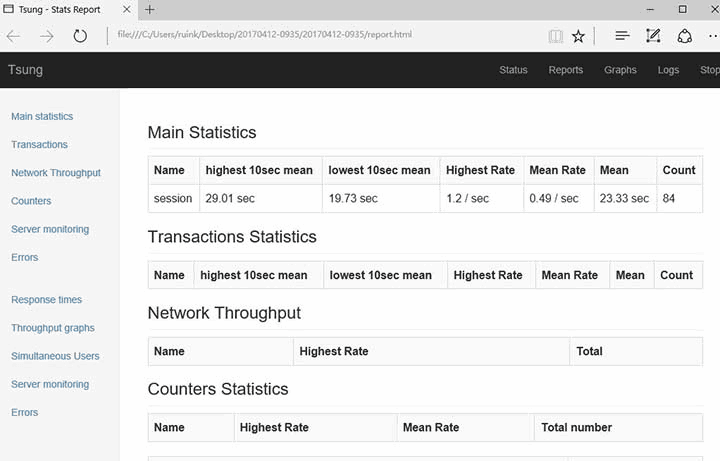Jump to Main statistics in sidebar
720x461 pixels.
click(42, 116)
